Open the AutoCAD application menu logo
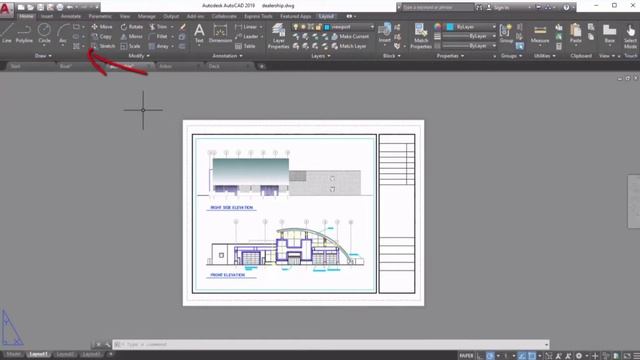This screenshot has width=640, height=360. pos(6,8)
